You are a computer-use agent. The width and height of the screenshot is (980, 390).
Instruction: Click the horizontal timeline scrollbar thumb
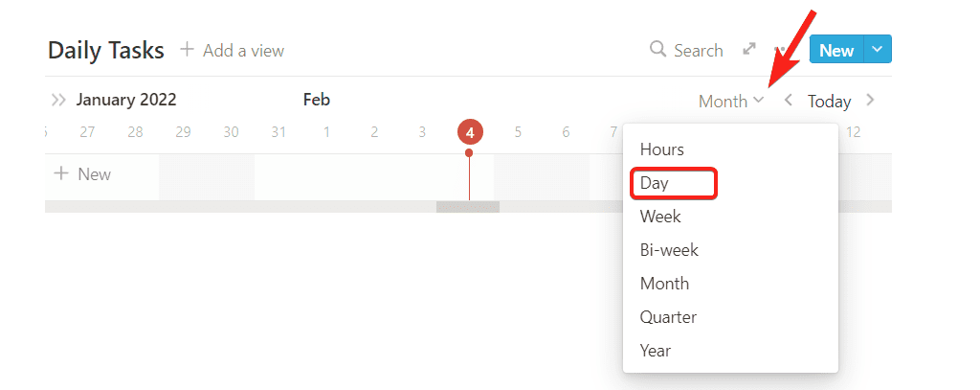pos(468,207)
